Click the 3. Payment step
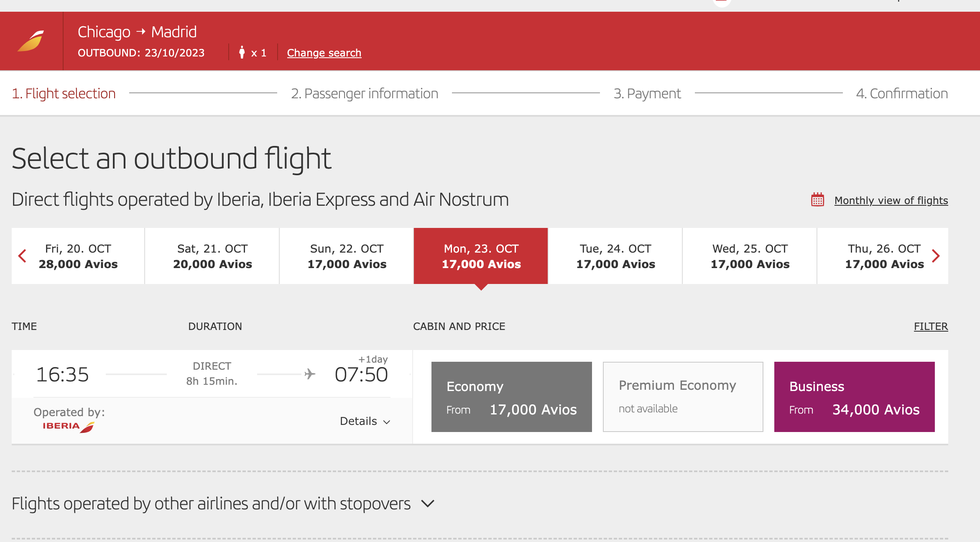Viewport: 980px width, 542px height. [647, 94]
